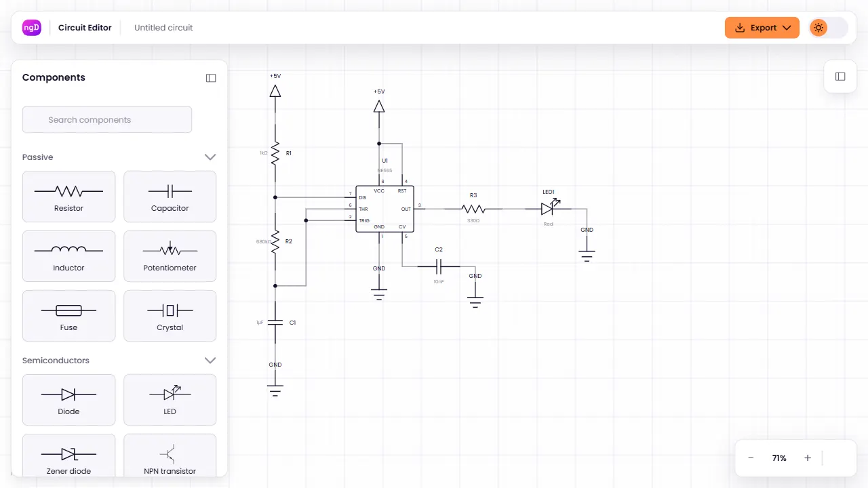This screenshot has width=868, height=488.
Task: Open the Export dropdown
Action: 762,28
